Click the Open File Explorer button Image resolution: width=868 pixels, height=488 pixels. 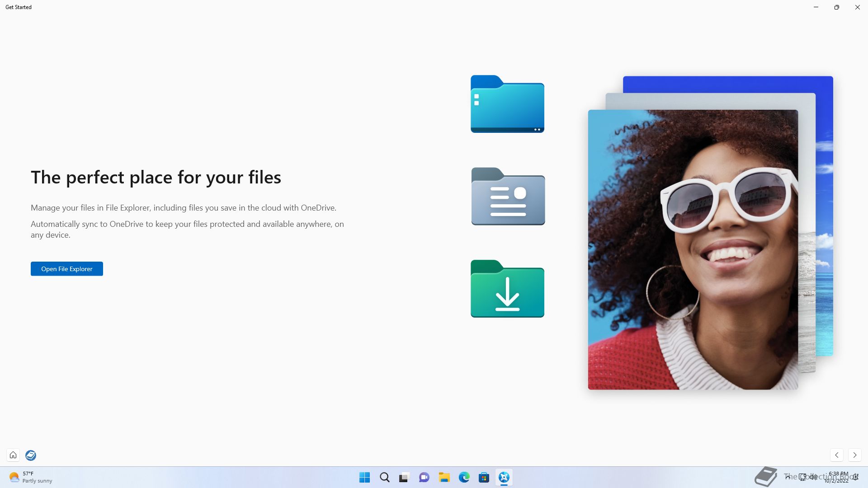click(67, 269)
